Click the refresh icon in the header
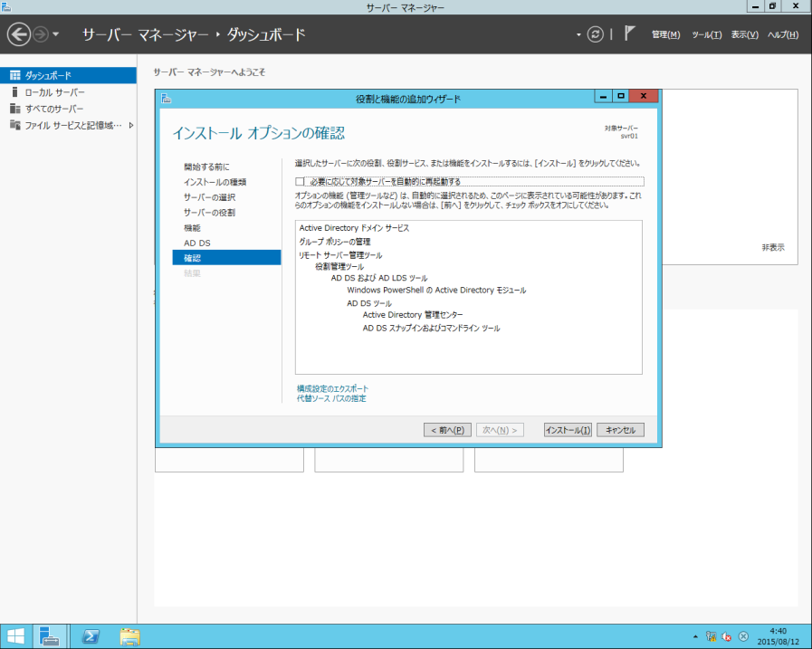The height and width of the screenshot is (649, 812). pyautogui.click(x=595, y=34)
